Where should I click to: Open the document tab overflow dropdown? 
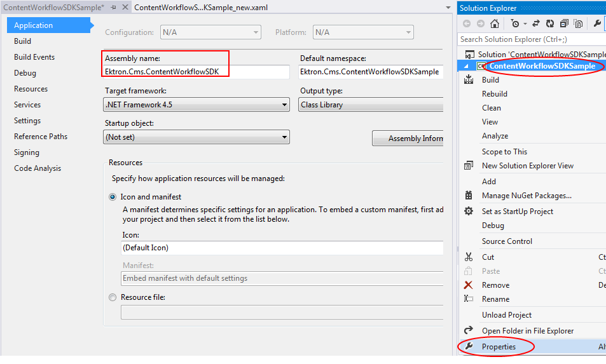pos(448,8)
